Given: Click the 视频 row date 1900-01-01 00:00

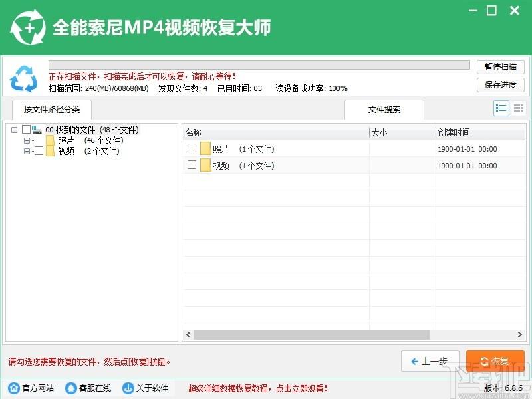Looking at the screenshot, I should click(x=467, y=166).
